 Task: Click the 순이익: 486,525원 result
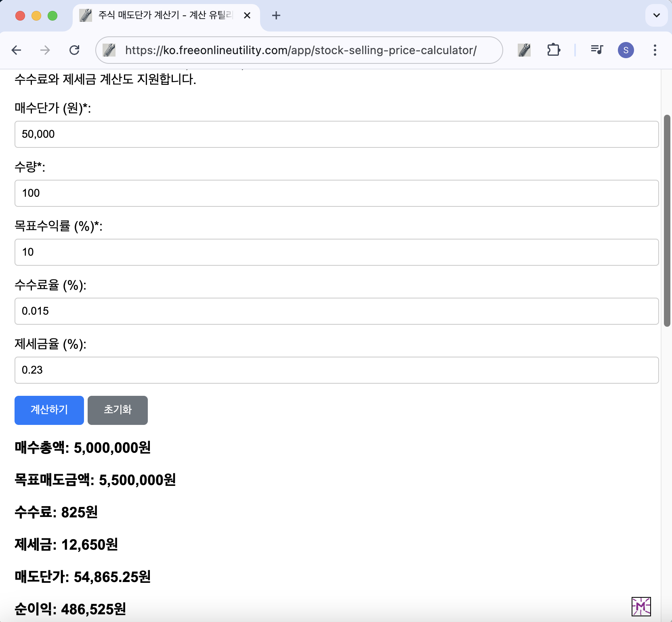click(x=70, y=609)
